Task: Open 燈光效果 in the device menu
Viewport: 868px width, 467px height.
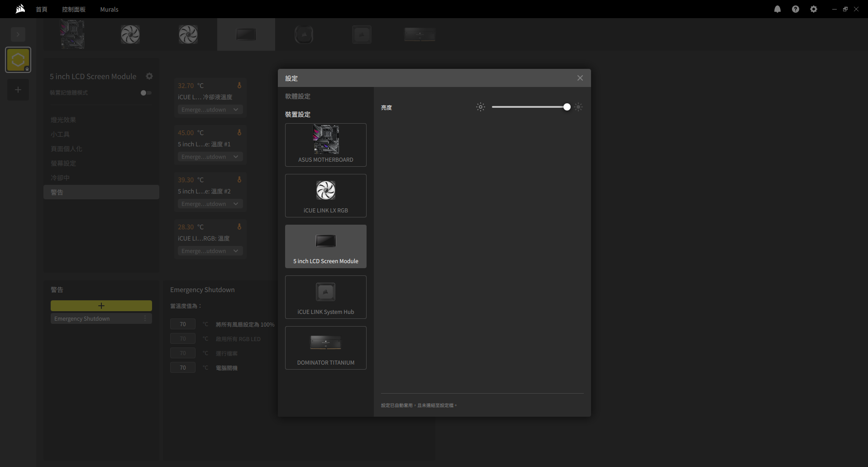Action: (101, 120)
